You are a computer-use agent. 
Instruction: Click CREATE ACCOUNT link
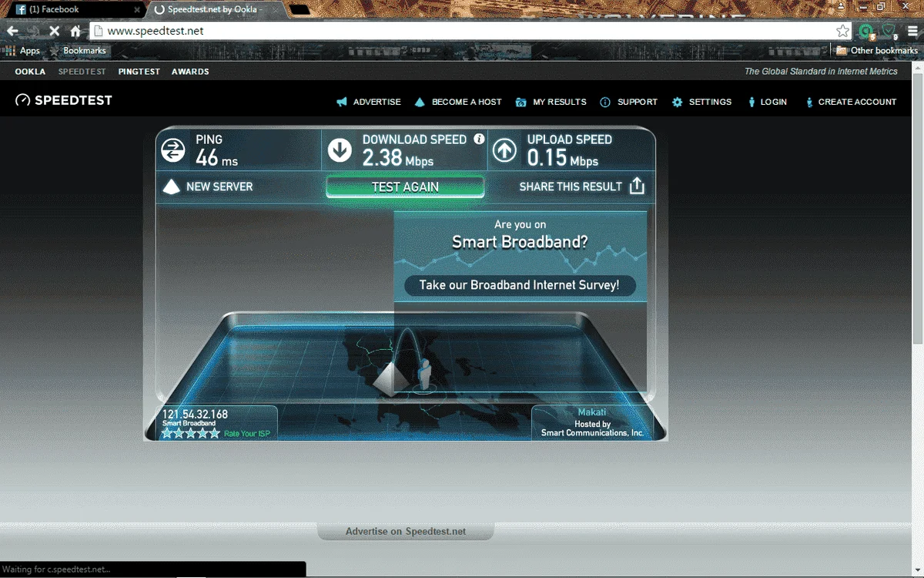[851, 102]
